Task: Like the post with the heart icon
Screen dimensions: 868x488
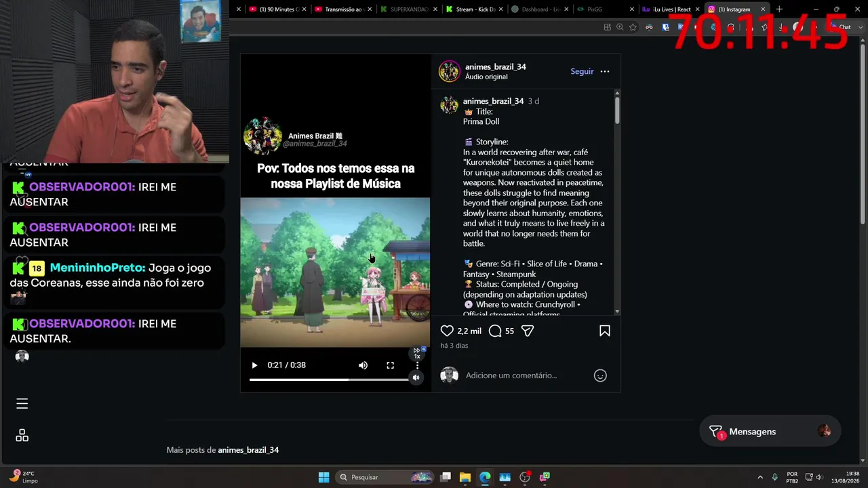Action: coord(447,331)
